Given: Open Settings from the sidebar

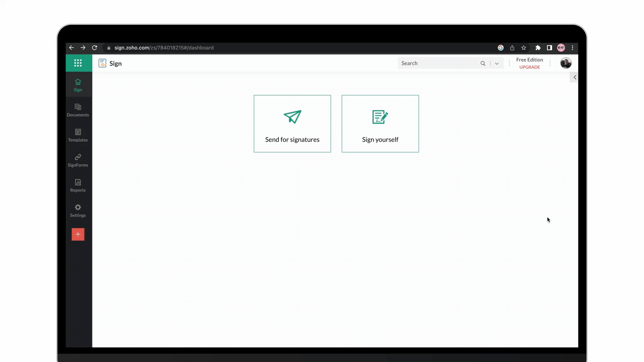Looking at the screenshot, I should coord(78,211).
